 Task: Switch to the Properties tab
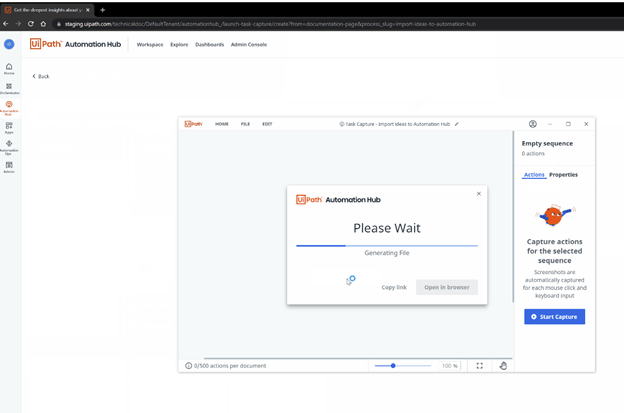point(564,175)
